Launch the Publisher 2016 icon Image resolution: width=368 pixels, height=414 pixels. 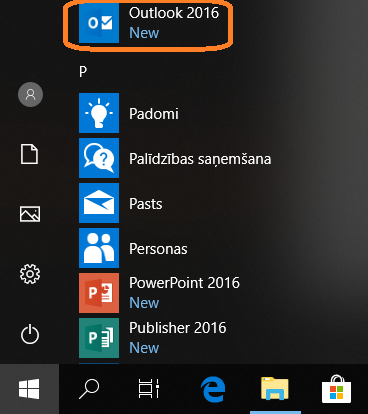[x=99, y=338]
